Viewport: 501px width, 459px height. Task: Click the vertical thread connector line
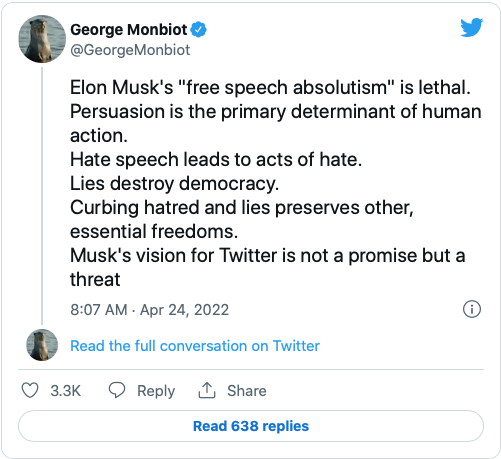click(x=42, y=196)
